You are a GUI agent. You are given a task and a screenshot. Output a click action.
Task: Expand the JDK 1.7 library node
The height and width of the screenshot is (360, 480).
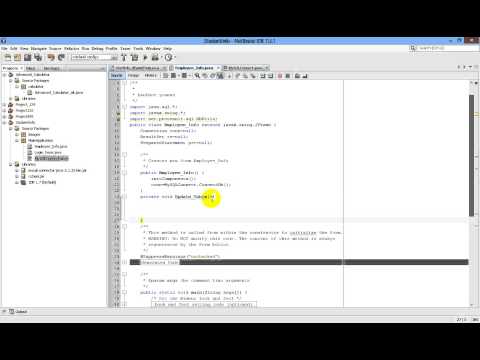pyautogui.click(x=17, y=182)
